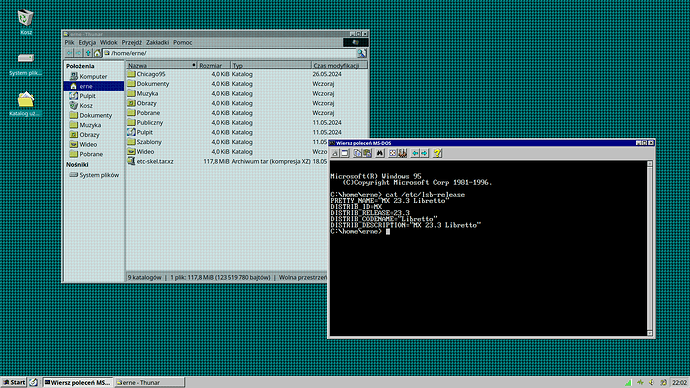
Task: Open the Plik menu in Thunar
Action: pos(70,43)
